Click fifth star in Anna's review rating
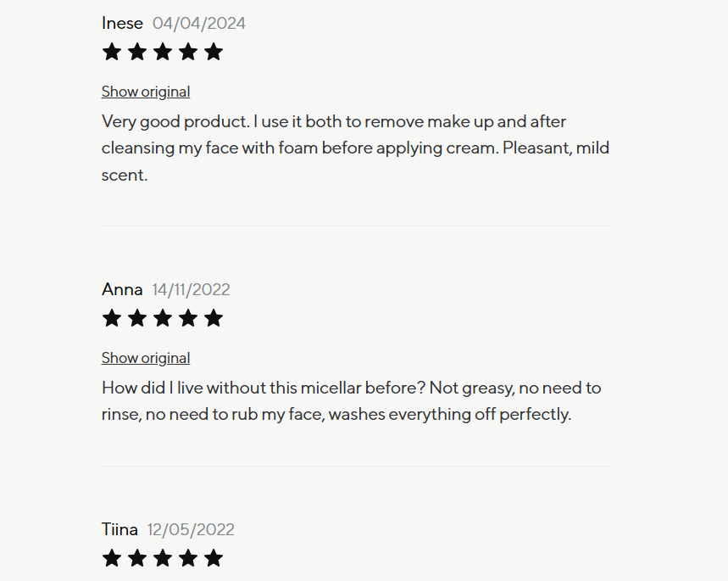This screenshot has height=581, width=728. tap(214, 318)
